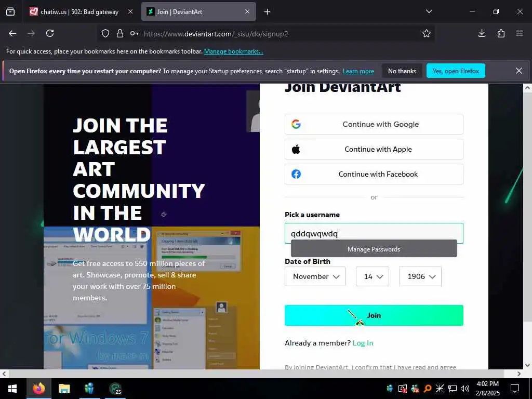
Task: Open the year dropdown showing 1906
Action: pyautogui.click(x=420, y=276)
